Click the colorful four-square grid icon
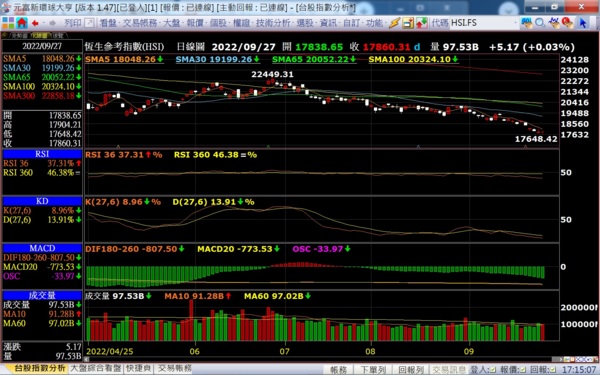The height and width of the screenshot is (375, 600). (8, 23)
